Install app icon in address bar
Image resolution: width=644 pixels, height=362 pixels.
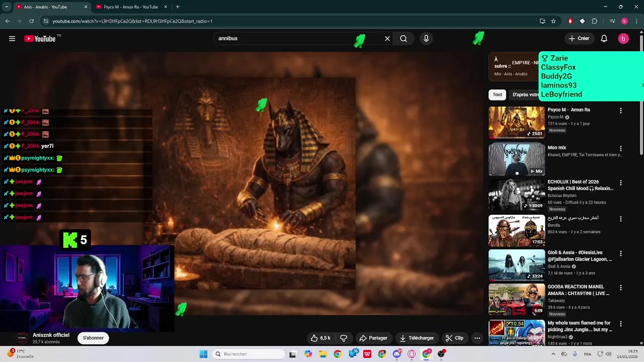click(x=542, y=21)
